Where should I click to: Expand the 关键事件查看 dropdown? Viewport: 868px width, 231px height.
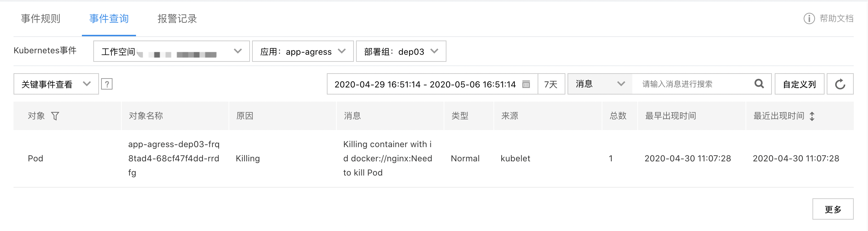point(56,84)
